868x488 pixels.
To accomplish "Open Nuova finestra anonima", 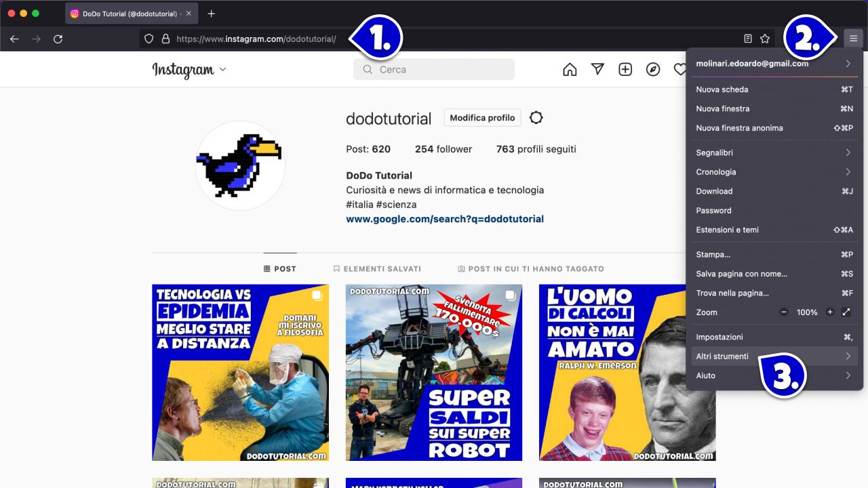I will [x=774, y=128].
